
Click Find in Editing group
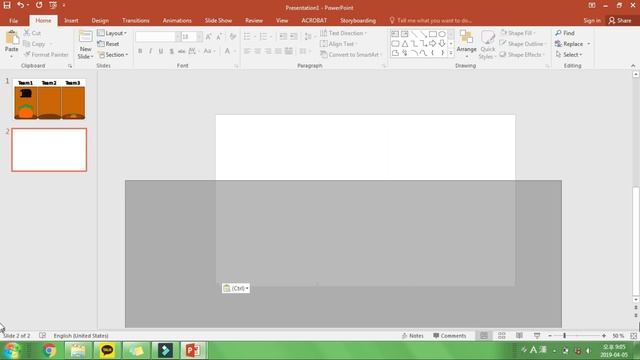point(565,33)
